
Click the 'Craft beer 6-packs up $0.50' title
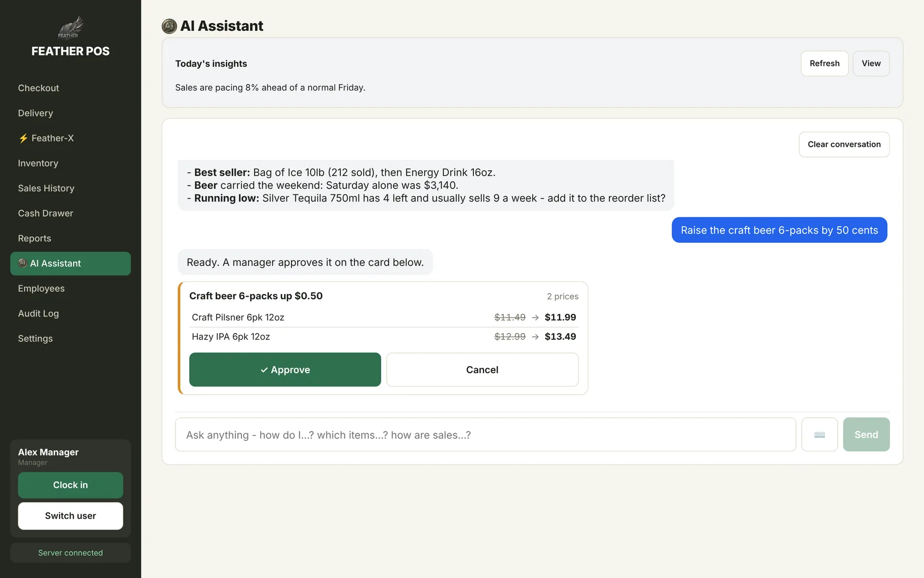pyautogui.click(x=256, y=296)
